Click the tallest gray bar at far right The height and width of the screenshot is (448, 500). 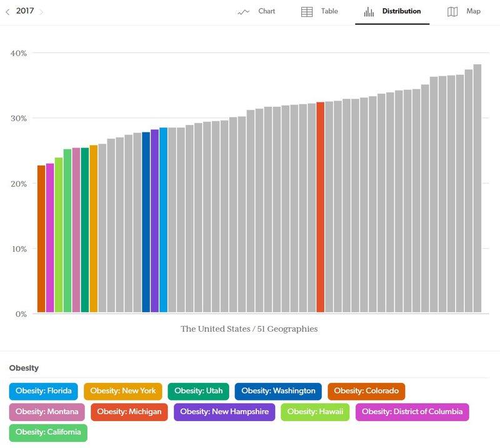pyautogui.click(x=477, y=187)
